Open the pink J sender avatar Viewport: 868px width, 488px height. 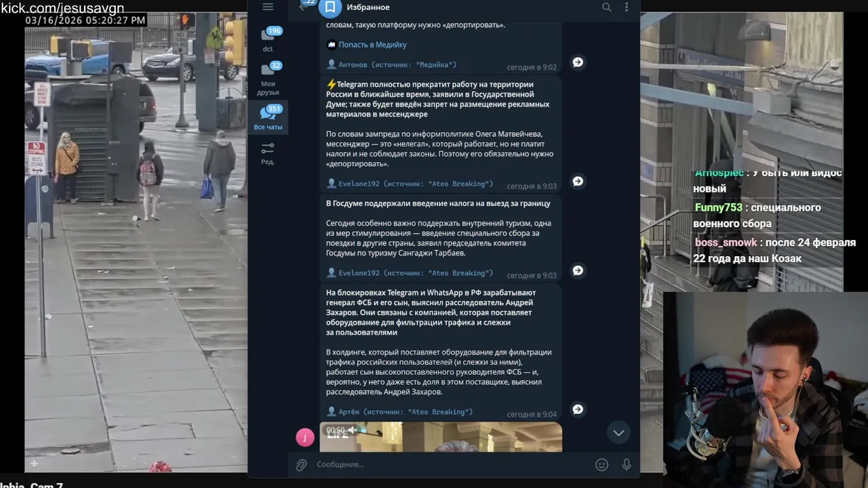point(305,437)
